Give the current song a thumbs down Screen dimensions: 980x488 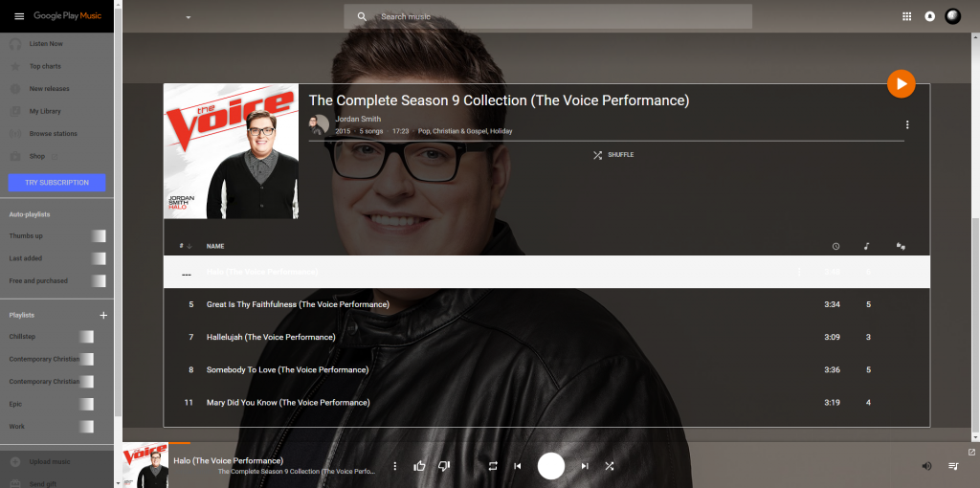click(x=444, y=465)
